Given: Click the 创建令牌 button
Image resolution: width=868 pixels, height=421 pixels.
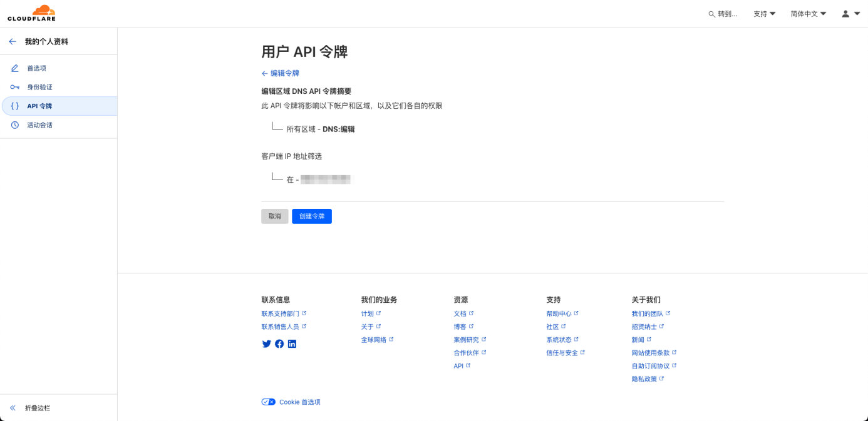Looking at the screenshot, I should pyautogui.click(x=312, y=216).
